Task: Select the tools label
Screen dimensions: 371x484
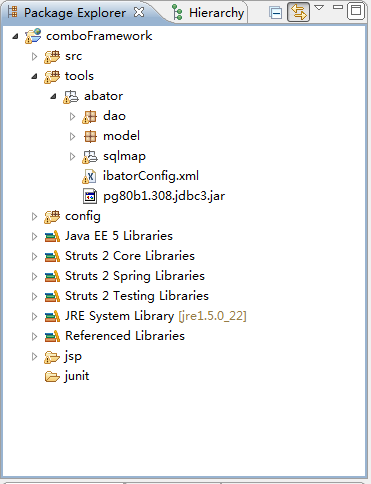Action: click(x=79, y=76)
